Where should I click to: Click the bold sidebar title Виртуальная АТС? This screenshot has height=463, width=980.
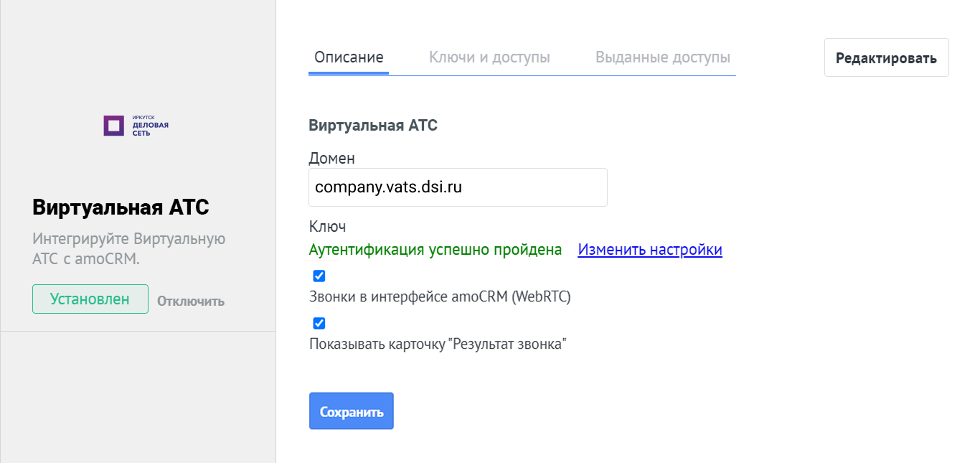[121, 207]
